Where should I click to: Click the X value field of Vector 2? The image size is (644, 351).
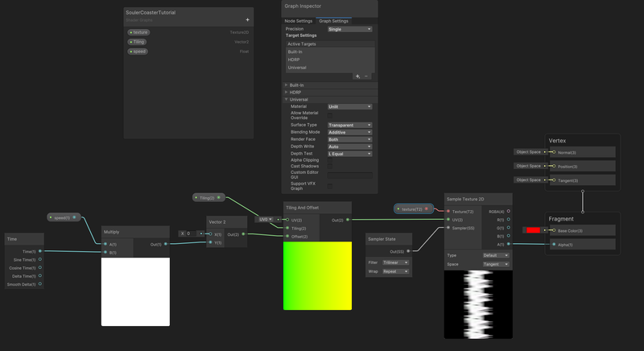coord(192,233)
